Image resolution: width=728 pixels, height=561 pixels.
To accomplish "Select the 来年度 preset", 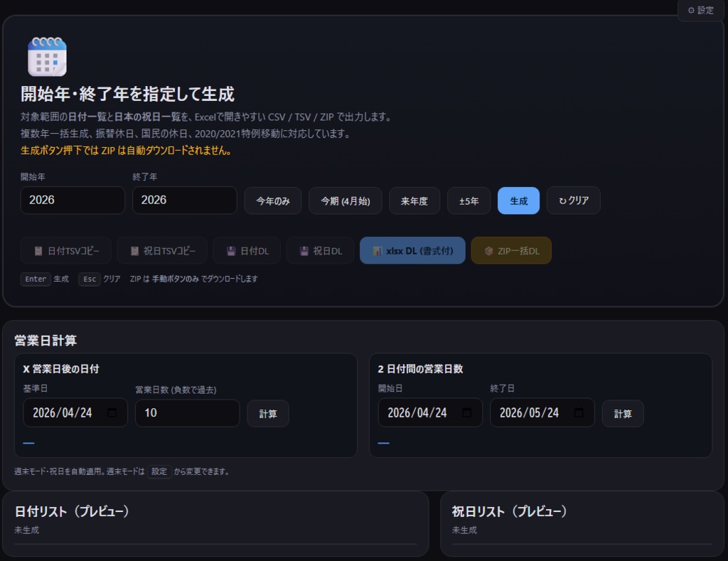I will point(414,201).
